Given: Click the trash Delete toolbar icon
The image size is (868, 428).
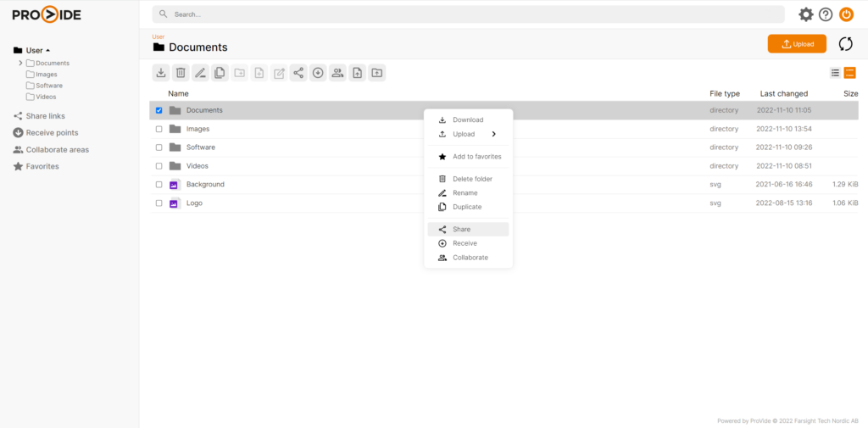Looking at the screenshot, I should (181, 73).
